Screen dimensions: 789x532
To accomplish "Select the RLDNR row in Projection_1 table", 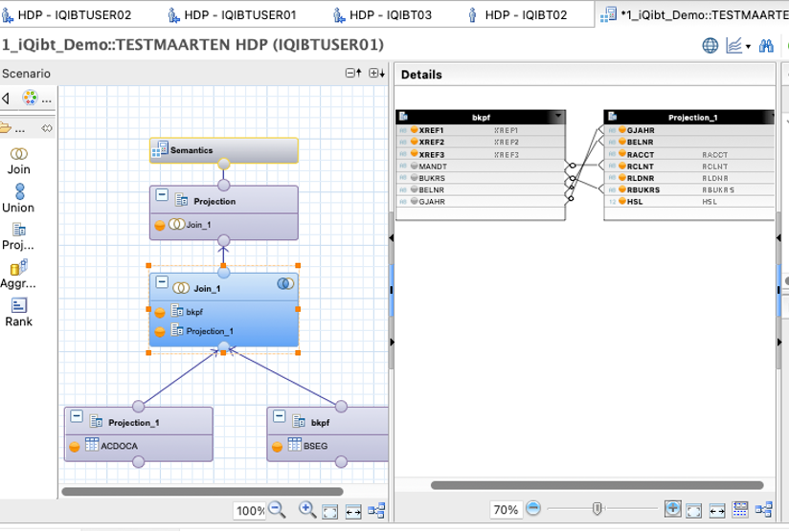I will click(x=689, y=178).
